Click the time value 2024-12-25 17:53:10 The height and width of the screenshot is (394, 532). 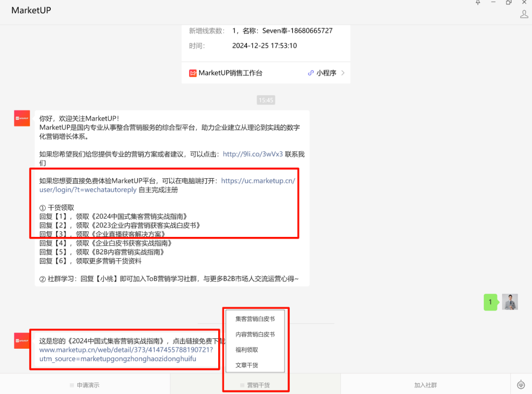pos(265,46)
